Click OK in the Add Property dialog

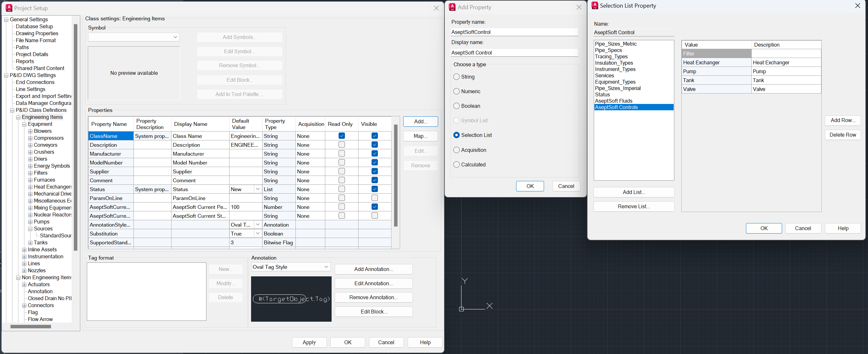(x=530, y=186)
